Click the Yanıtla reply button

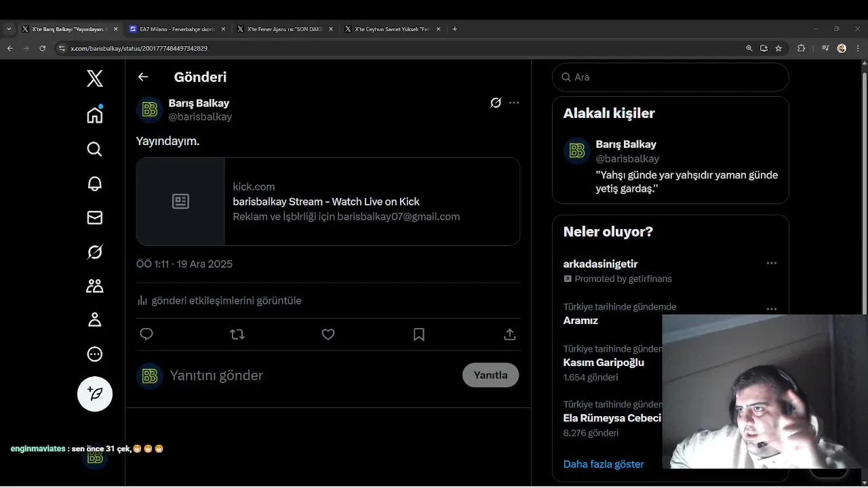click(x=490, y=375)
